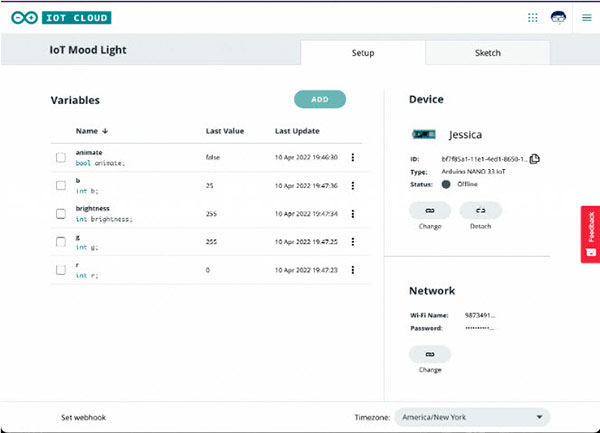Switch to the Sketch tab

[x=487, y=53]
